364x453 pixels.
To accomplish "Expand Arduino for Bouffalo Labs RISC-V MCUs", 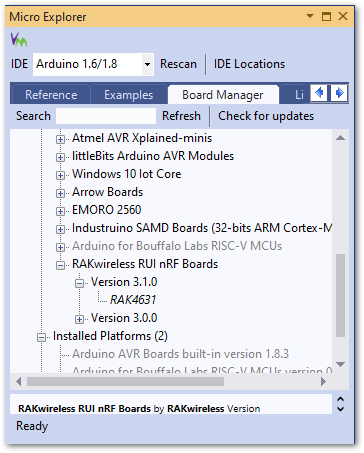I will 60,247.
